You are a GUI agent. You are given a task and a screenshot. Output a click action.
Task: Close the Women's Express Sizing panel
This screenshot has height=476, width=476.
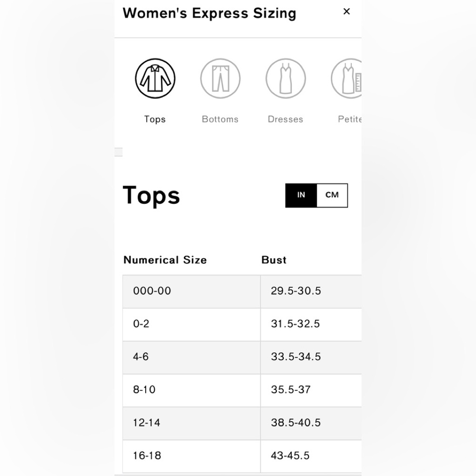click(347, 11)
